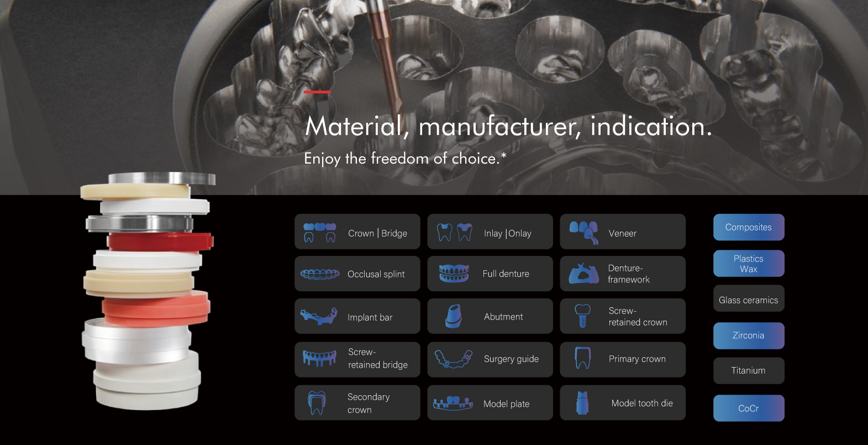Screen dimensions: 868x445
Task: Click the Surgery guide icon
Action: (453, 359)
